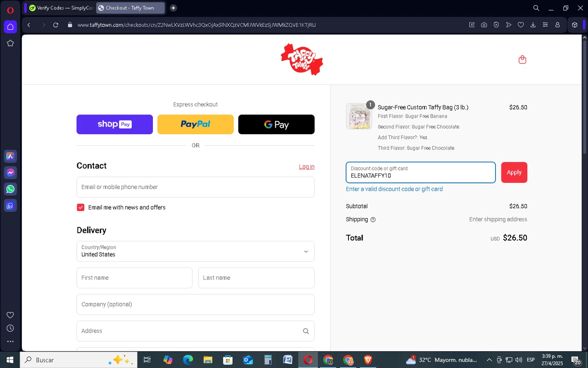Go back to previous page
Viewport: 588px width, 368px height.
pos(29,25)
